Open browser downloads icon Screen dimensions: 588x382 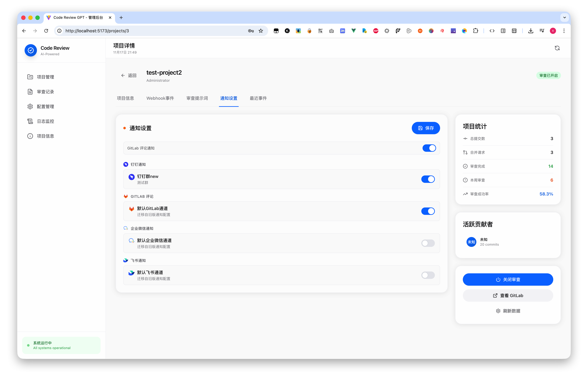point(530,31)
